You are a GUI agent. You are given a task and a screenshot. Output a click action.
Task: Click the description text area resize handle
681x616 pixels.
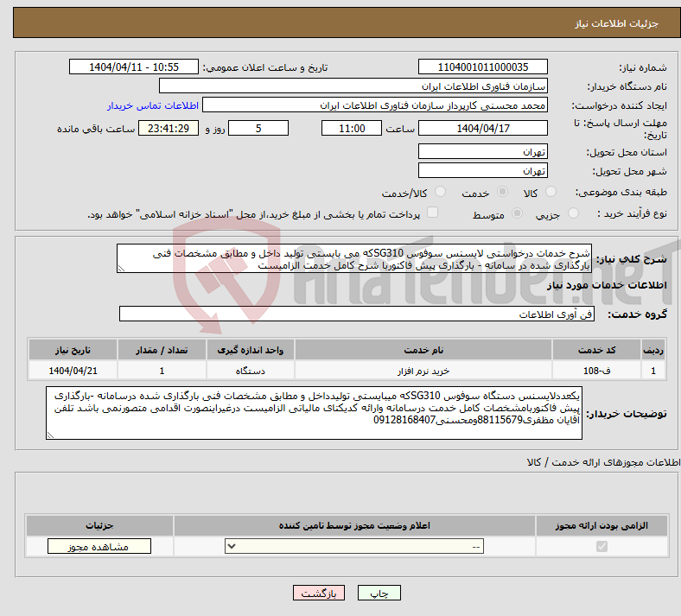coord(121,269)
